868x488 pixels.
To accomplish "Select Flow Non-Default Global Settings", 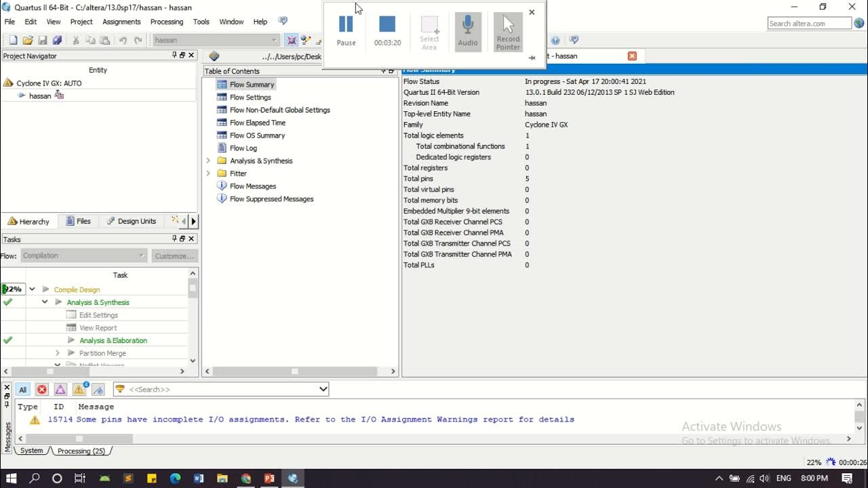I will tap(279, 110).
